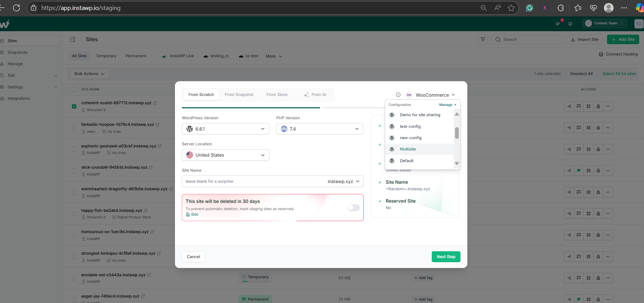
Task: Expand the Sell sidebar section
Action: click(x=29, y=75)
